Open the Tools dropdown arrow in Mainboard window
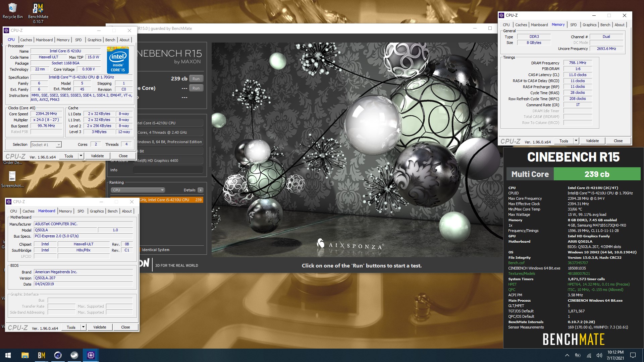 pos(83,327)
